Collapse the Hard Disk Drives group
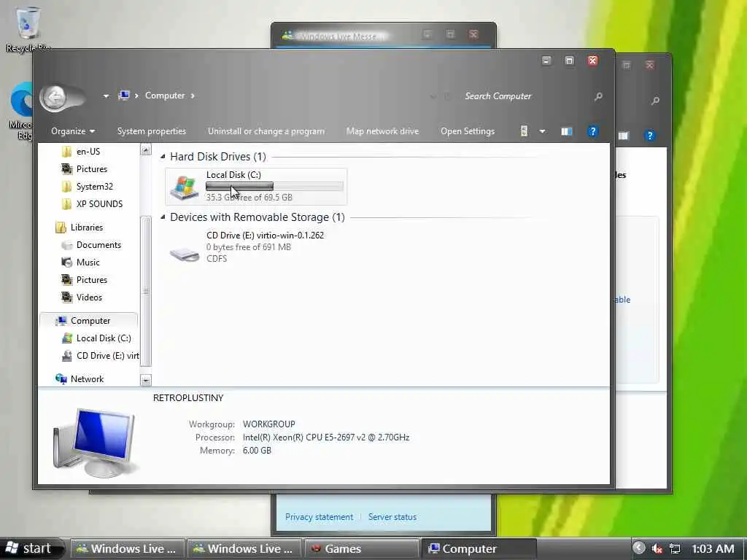The height and width of the screenshot is (560, 747). point(163,156)
